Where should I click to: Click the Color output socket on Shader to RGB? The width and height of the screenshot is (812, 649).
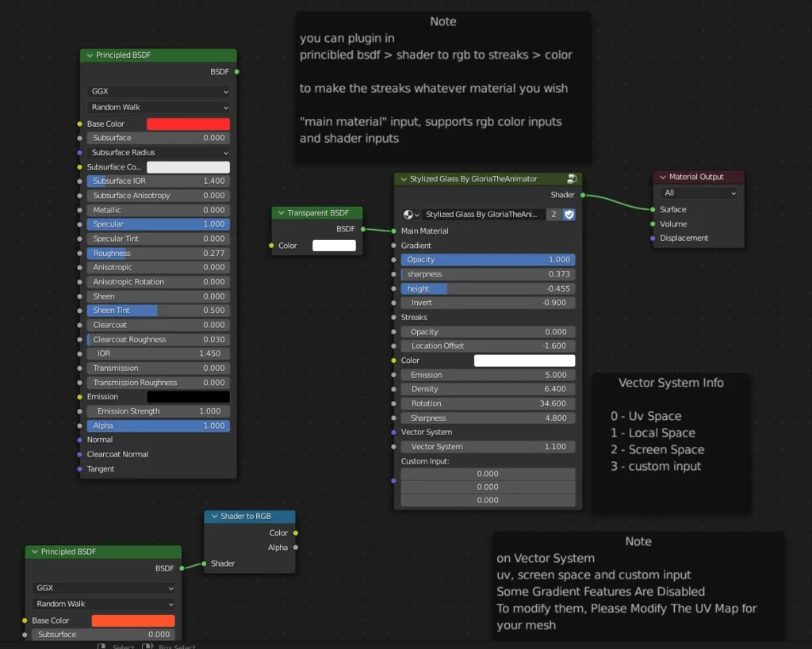[x=296, y=533]
